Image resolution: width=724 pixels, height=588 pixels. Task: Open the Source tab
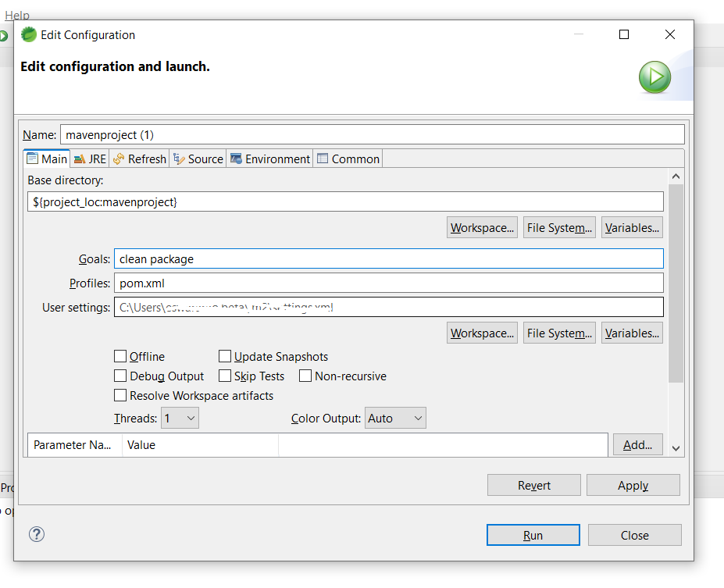[x=198, y=159]
